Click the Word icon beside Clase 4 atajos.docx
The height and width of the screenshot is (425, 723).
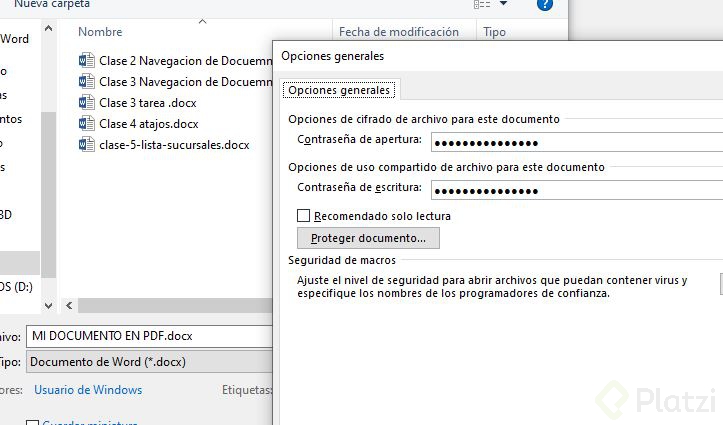[87, 124]
